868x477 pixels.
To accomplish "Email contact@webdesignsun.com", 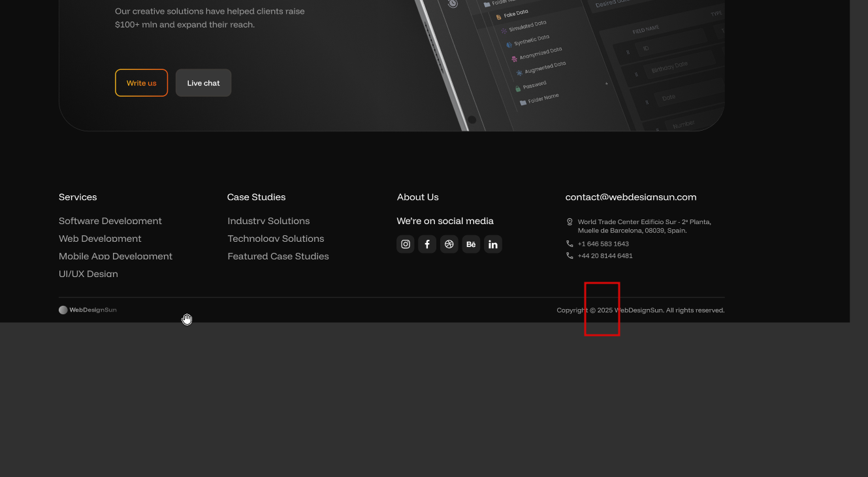I will pos(631,197).
